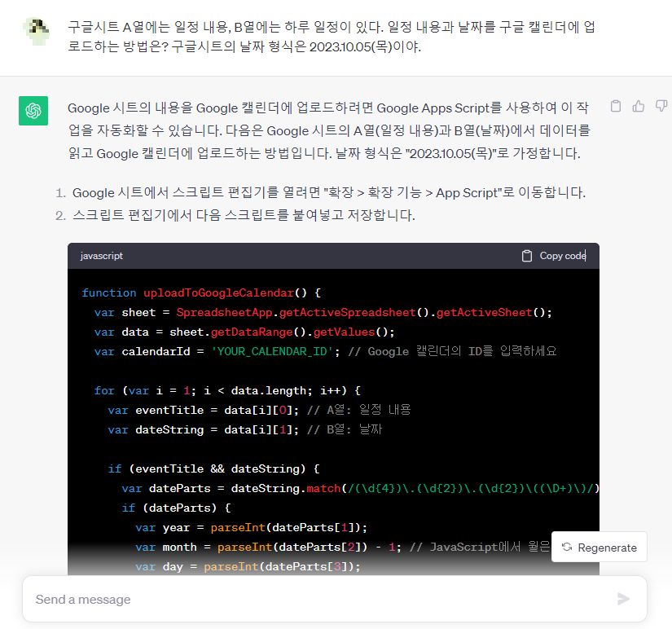Click the user's question text

tap(332, 37)
